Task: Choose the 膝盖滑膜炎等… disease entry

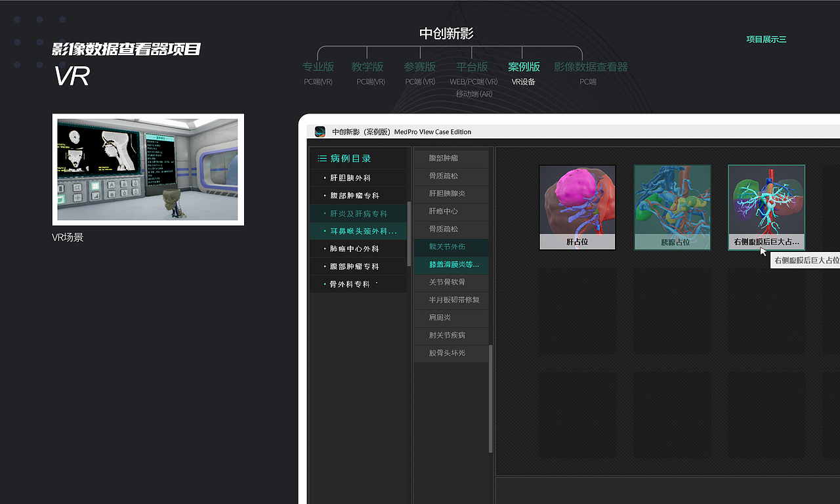Action: point(451,264)
